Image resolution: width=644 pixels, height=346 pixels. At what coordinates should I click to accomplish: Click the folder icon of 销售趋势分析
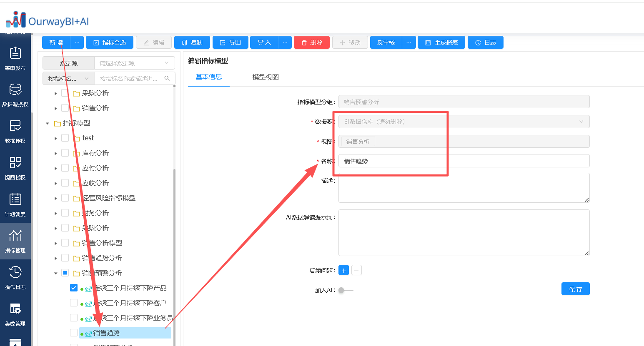click(76, 258)
